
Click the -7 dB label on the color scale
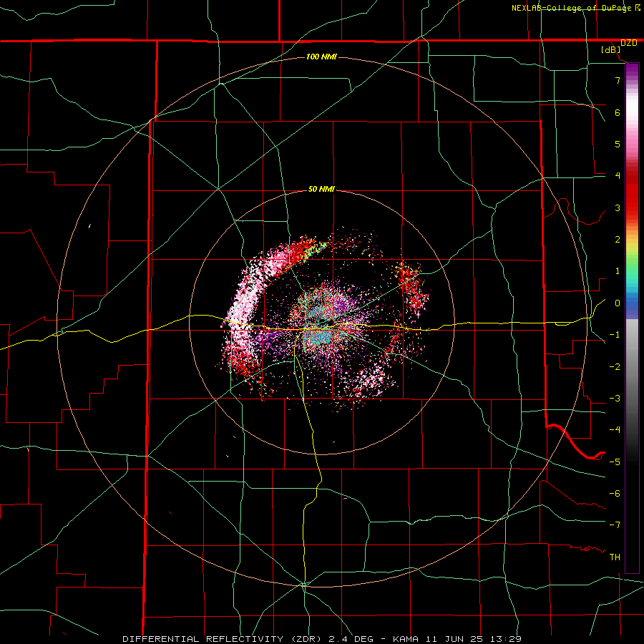click(615, 525)
